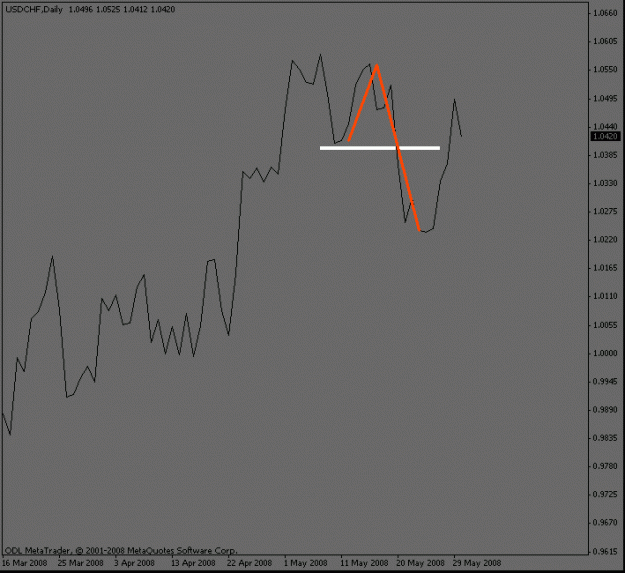The width and height of the screenshot is (625, 573).
Task: Click the 0.9890 price axis label
Action: pos(605,410)
